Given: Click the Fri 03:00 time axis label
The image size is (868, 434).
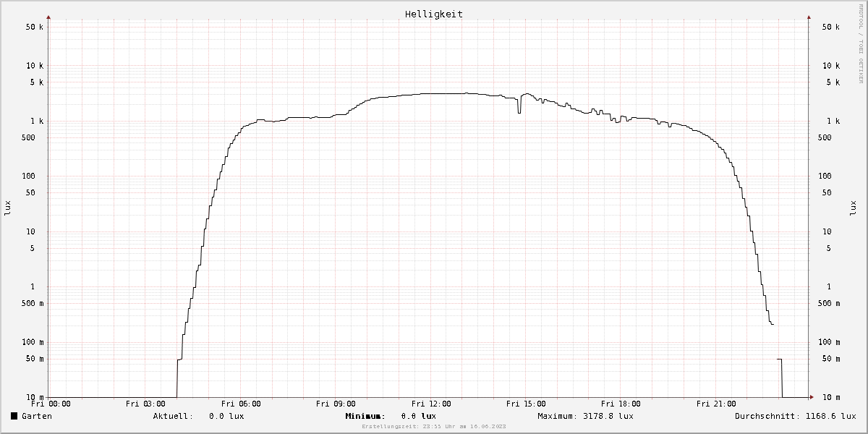Looking at the screenshot, I should (x=145, y=404).
